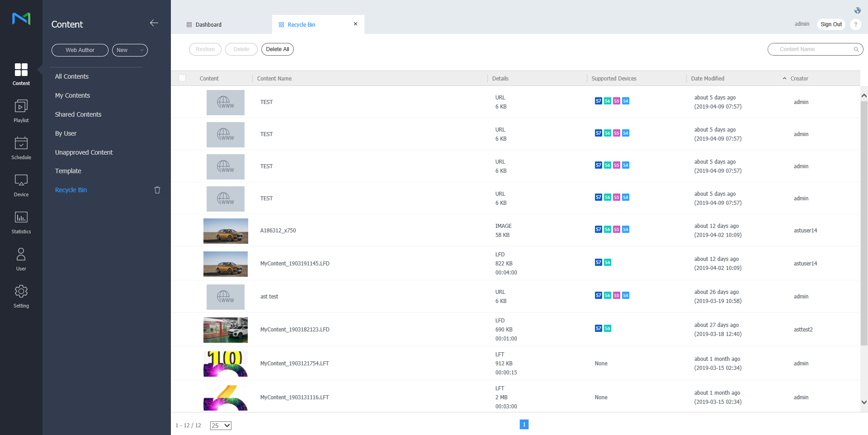Select Unapproved Content in the menu
The height and width of the screenshot is (435, 868).
click(x=84, y=152)
